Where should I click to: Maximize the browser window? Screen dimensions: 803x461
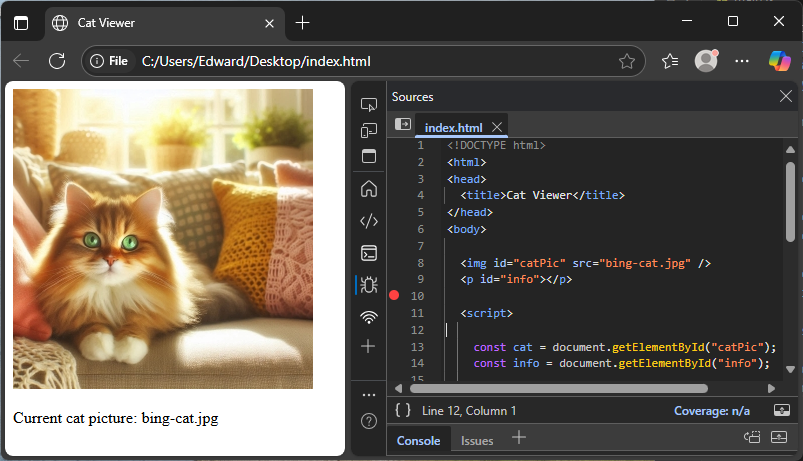(733, 21)
